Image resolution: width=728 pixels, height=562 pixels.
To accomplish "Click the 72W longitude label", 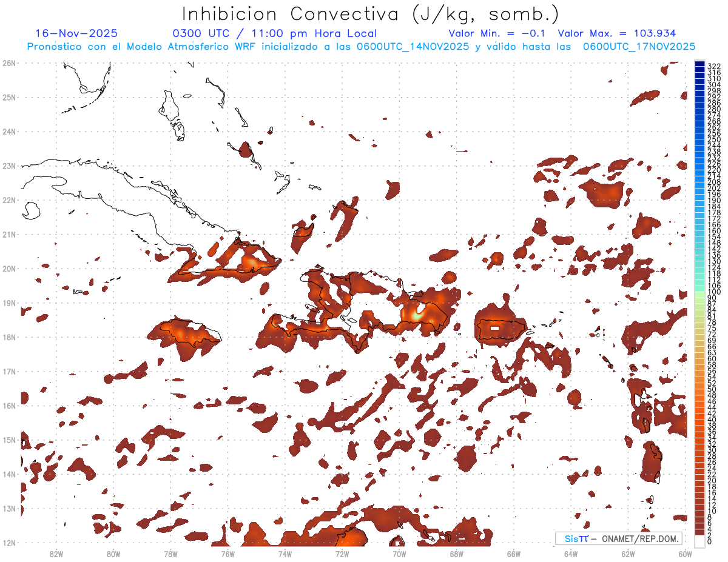I will tap(342, 554).
